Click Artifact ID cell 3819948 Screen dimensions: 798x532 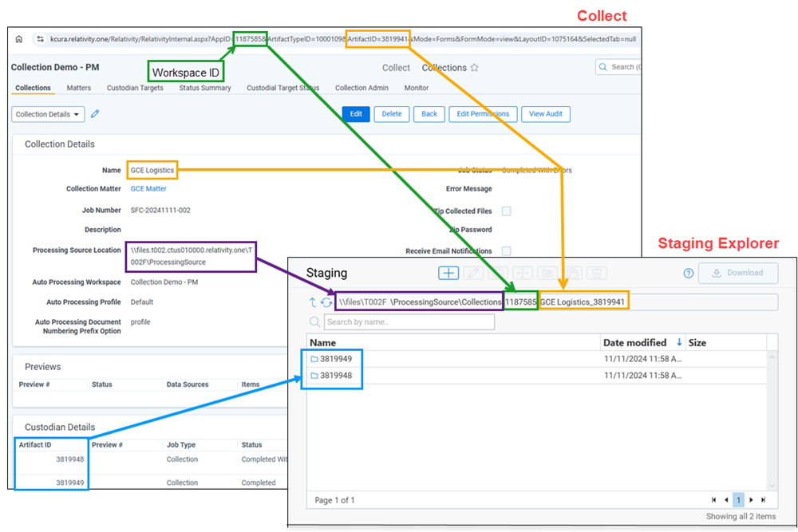coord(69,459)
